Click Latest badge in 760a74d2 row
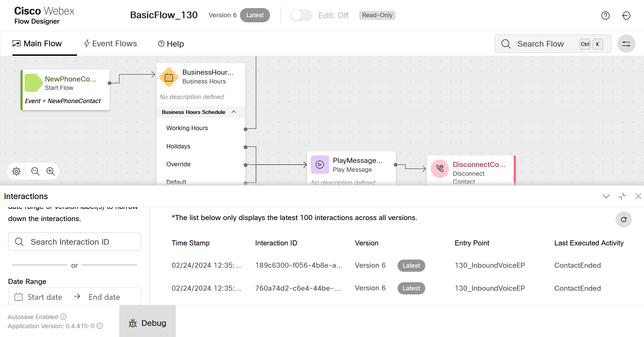The width and height of the screenshot is (644, 337). pyautogui.click(x=411, y=288)
